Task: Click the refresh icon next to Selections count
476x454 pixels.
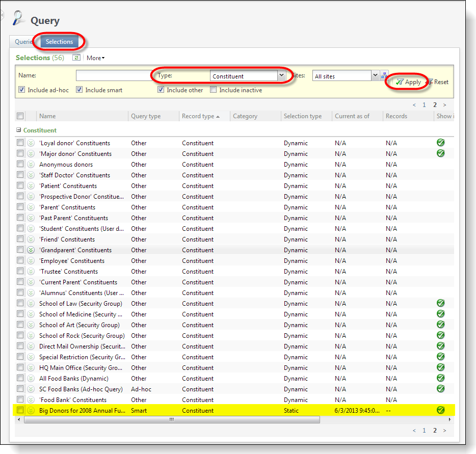Action: [76, 58]
